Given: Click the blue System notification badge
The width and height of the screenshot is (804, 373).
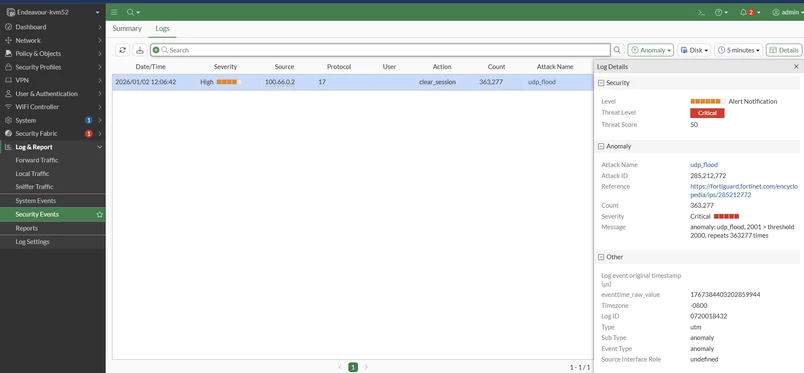Looking at the screenshot, I should coord(89,120).
